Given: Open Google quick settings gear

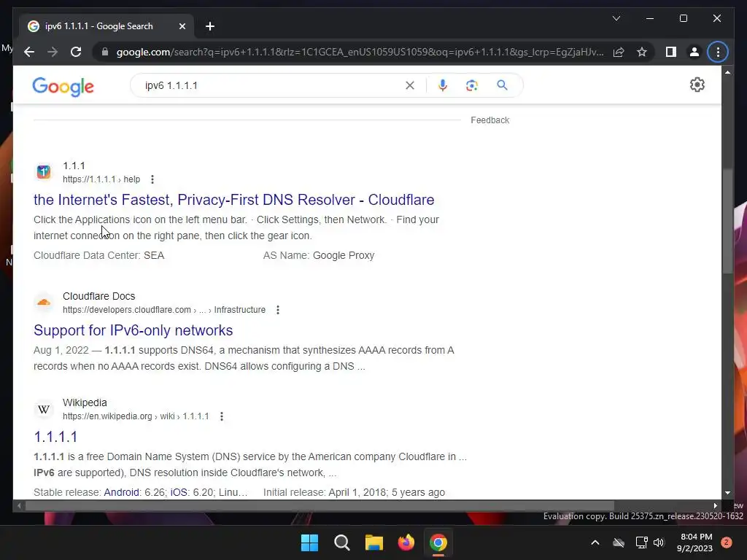Looking at the screenshot, I should (697, 85).
